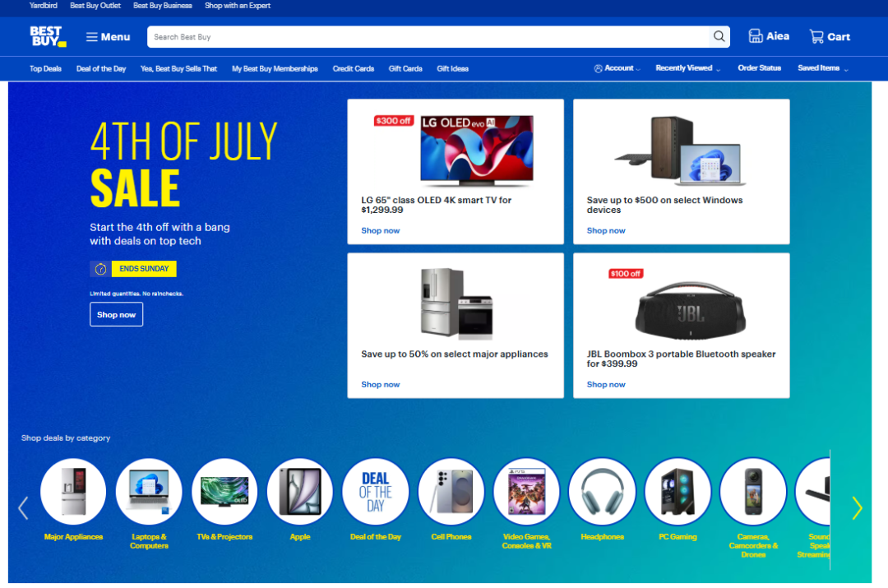Open Top Deals in navigation bar
This screenshot has width=888, height=588.
click(45, 68)
